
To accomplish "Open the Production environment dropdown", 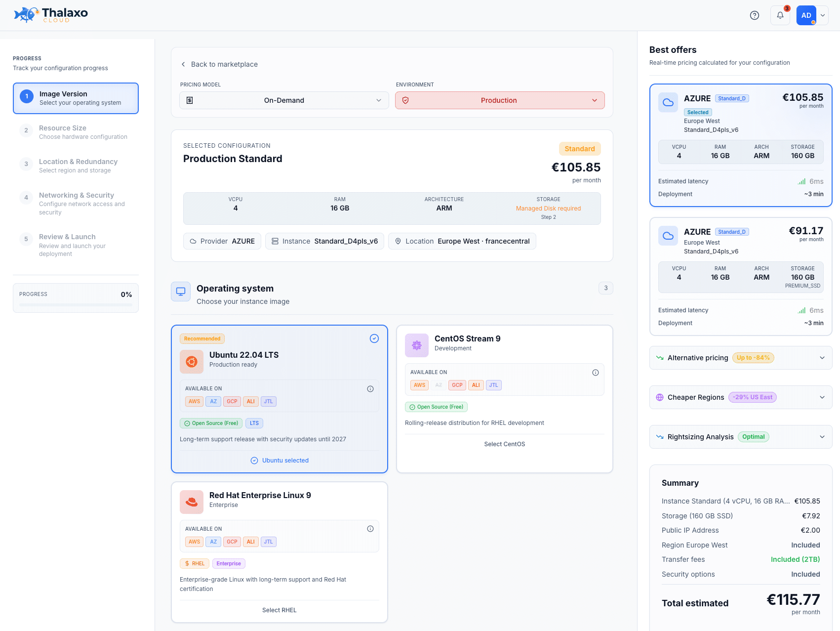I will point(500,100).
